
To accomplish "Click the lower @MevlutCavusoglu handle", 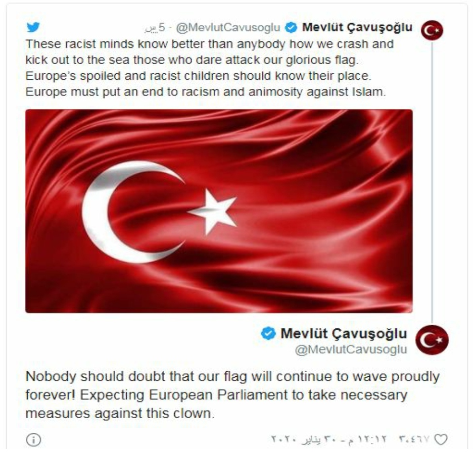I will (x=351, y=349).
